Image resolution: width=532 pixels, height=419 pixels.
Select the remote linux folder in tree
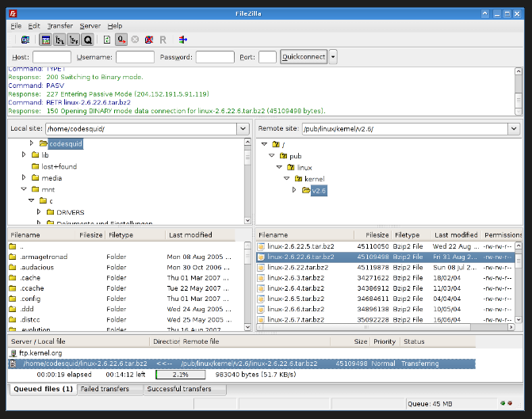[304, 167]
